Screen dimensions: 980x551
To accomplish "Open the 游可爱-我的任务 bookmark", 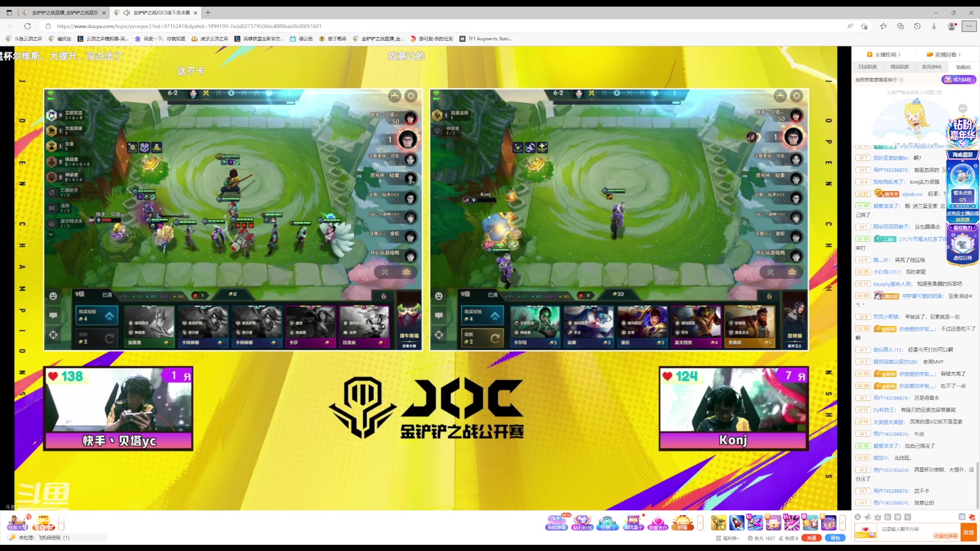I will (431, 39).
